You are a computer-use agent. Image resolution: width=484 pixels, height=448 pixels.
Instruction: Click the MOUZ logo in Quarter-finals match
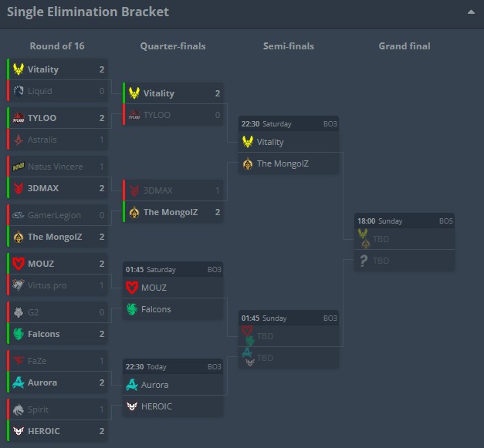133,288
